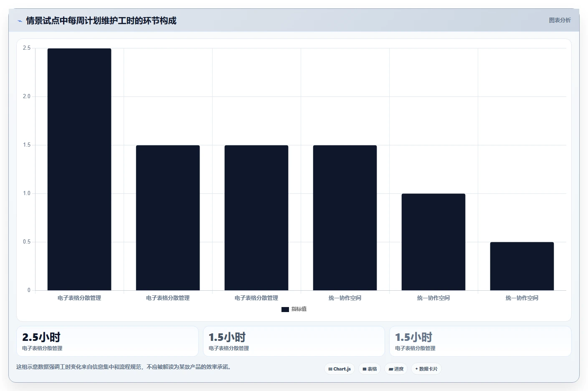Select the 表格 tag chip
Viewport: 588px width, 391px height.
(370, 369)
